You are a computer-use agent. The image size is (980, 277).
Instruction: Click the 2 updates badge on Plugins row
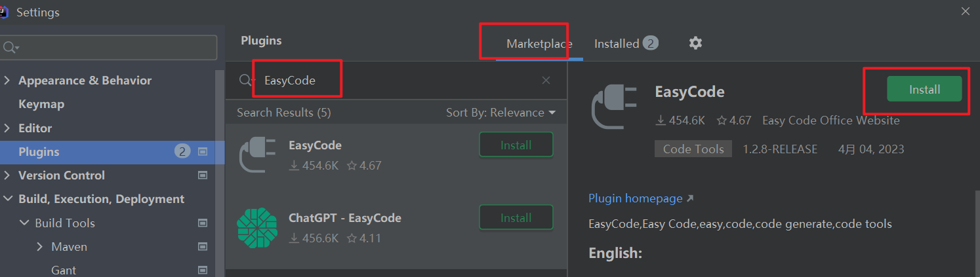click(182, 151)
